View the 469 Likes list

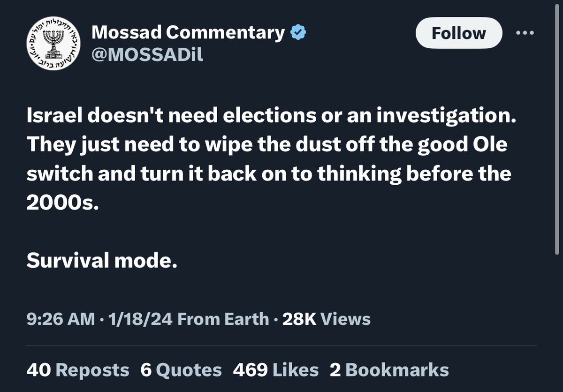pyautogui.click(x=276, y=370)
